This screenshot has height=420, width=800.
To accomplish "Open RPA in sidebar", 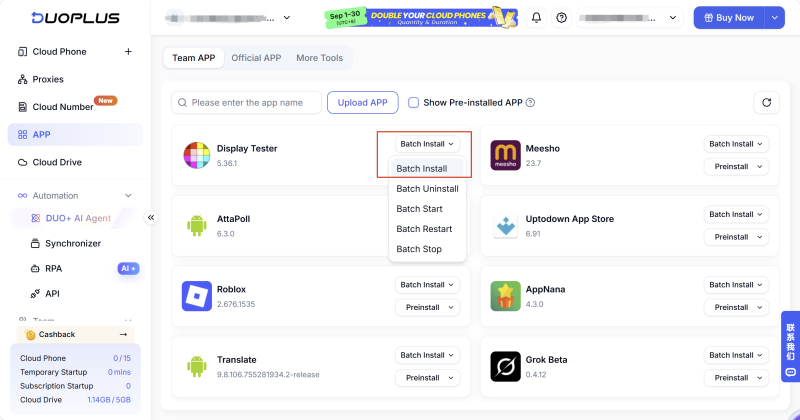I will tap(53, 268).
